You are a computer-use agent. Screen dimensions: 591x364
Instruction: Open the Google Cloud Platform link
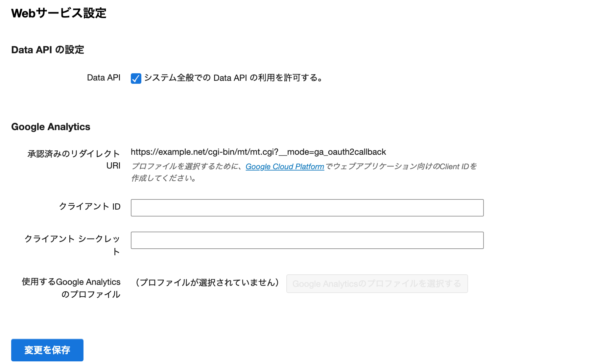coord(284,167)
